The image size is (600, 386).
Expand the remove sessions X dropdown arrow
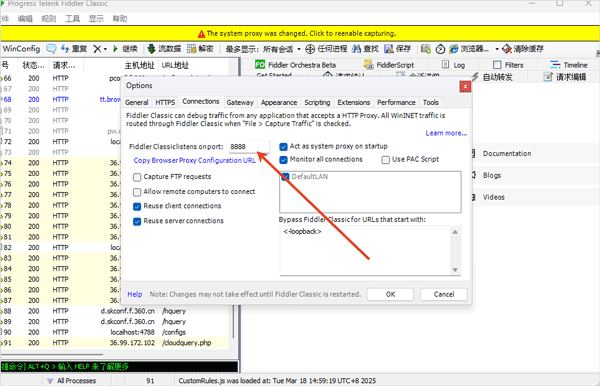coord(105,49)
